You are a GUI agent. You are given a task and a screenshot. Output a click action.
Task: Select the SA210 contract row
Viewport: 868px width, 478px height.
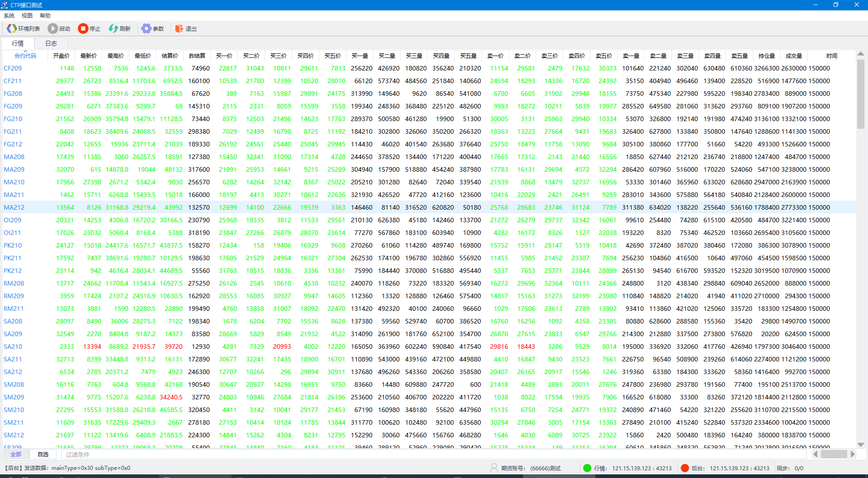(429, 347)
